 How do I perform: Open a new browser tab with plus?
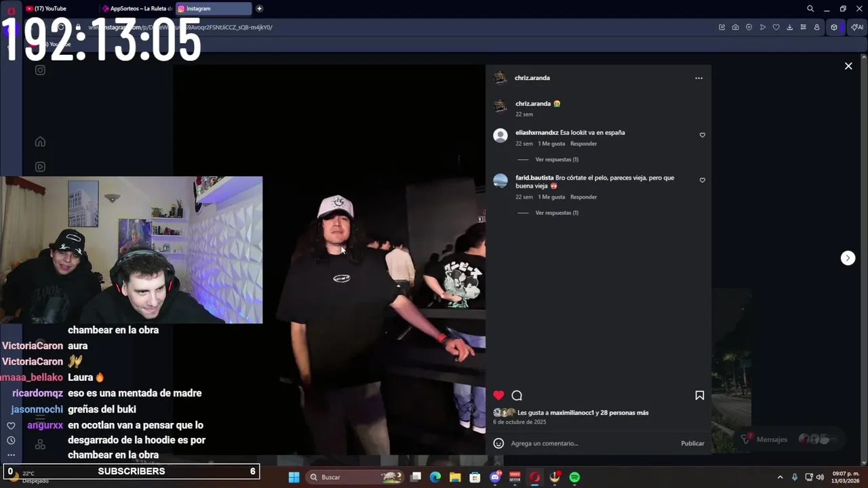(x=259, y=9)
